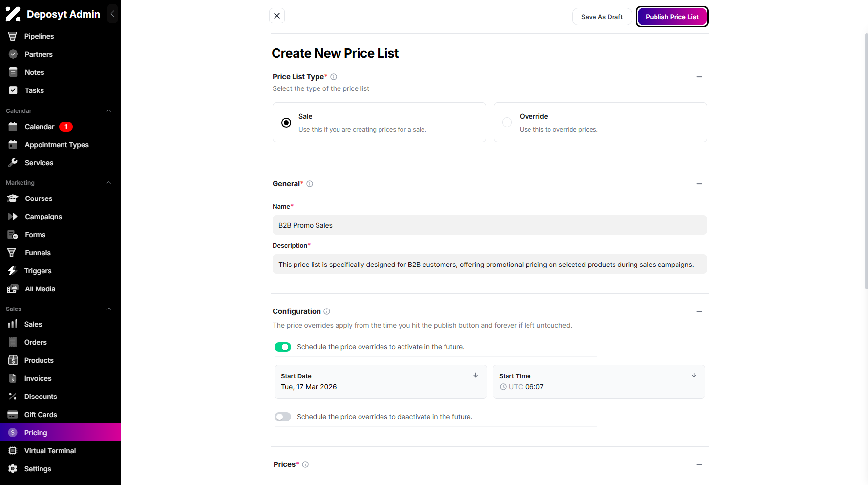Collapse the Configuration section
This screenshot has width=868, height=485.
pyautogui.click(x=699, y=311)
